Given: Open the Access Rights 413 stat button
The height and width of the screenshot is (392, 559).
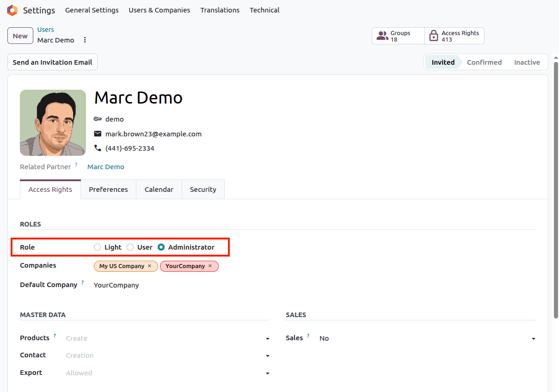Looking at the screenshot, I should pos(455,36).
